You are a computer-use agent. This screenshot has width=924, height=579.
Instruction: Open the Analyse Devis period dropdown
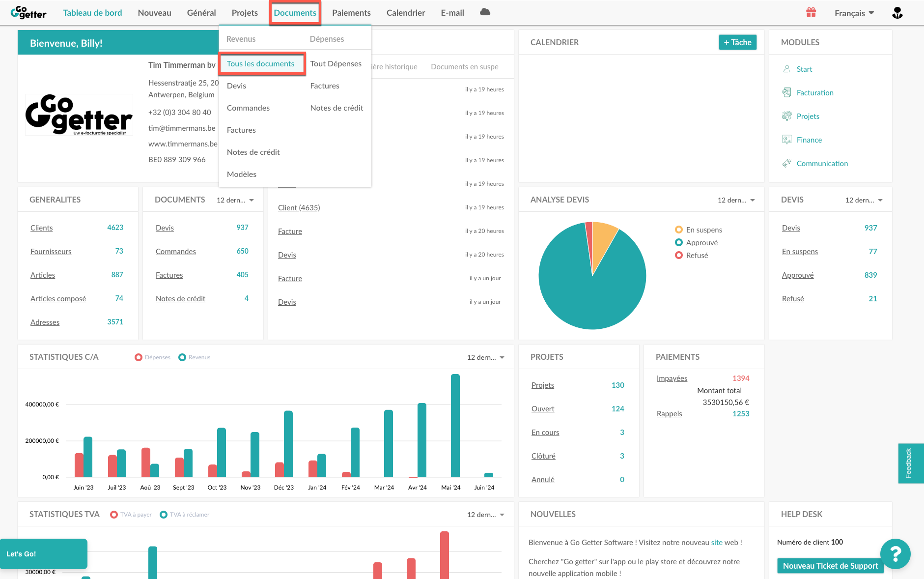[736, 200]
